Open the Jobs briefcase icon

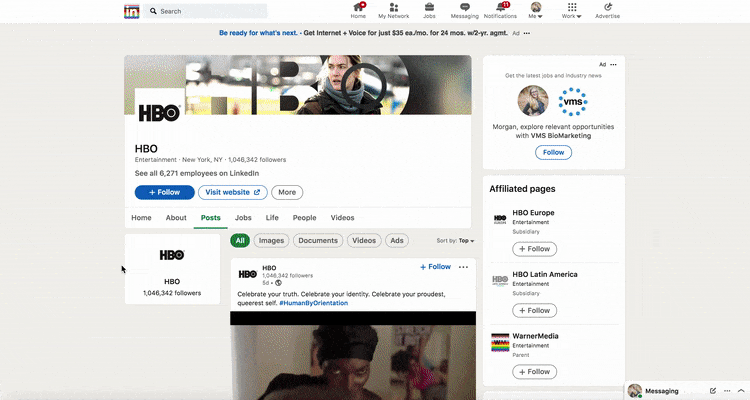click(429, 11)
